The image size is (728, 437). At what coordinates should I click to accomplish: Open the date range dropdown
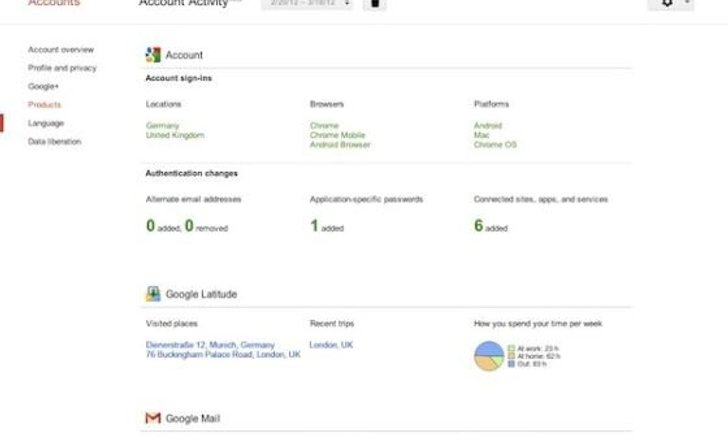pyautogui.click(x=307, y=4)
